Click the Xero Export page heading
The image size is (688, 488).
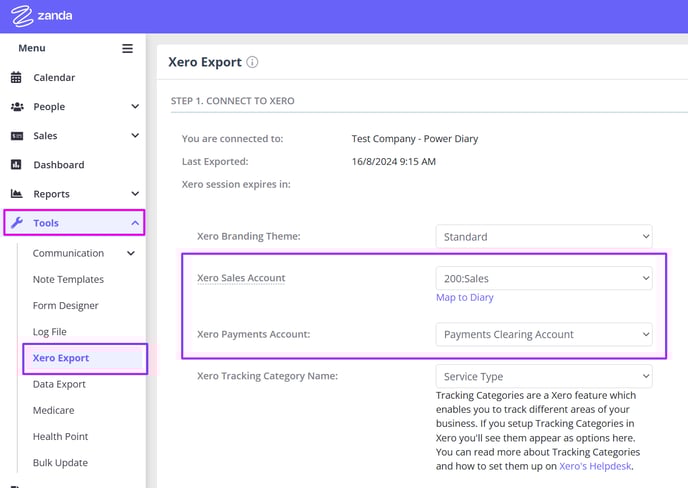205,62
